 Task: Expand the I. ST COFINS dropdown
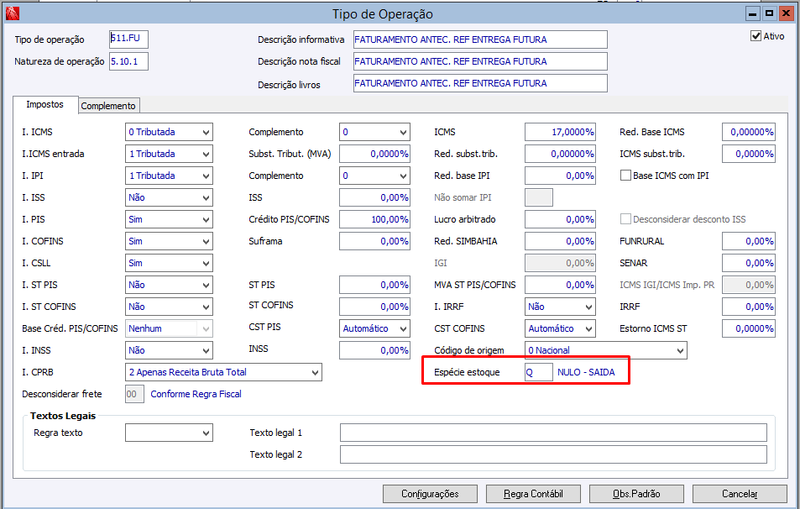coord(169,307)
